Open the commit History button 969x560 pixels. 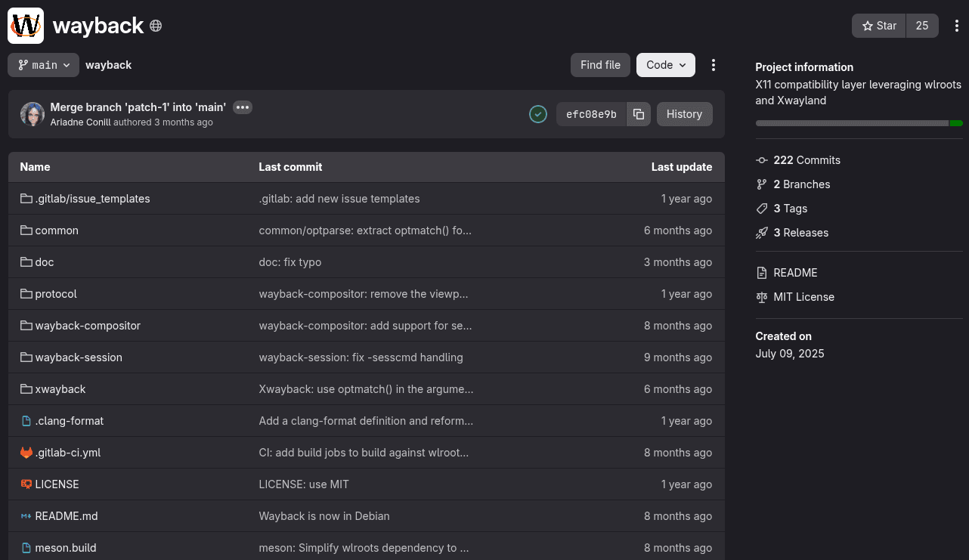point(685,114)
